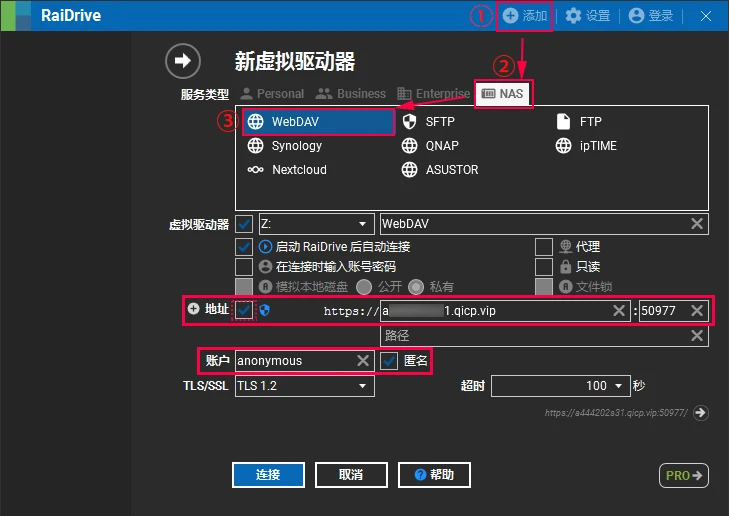
Task: Open the URL arrow icon at bottom right
Action: coord(700,412)
